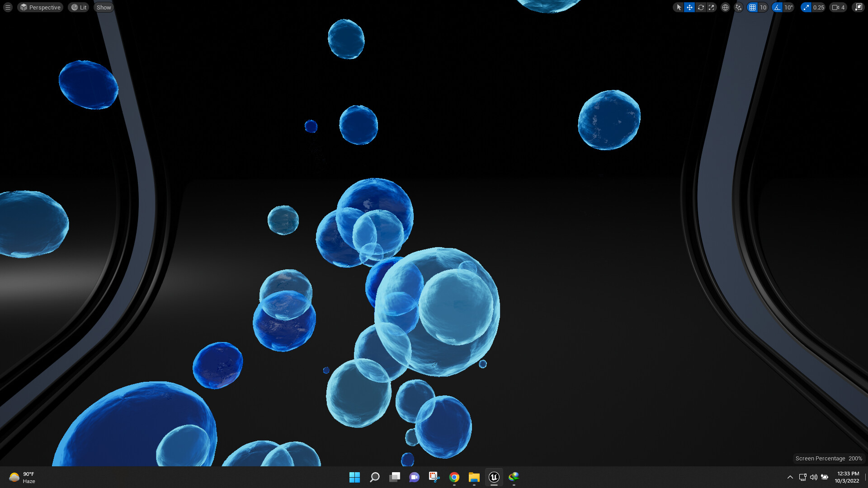This screenshot has width=868, height=488.
Task: Enable grid snapping toggle
Action: [x=751, y=7]
